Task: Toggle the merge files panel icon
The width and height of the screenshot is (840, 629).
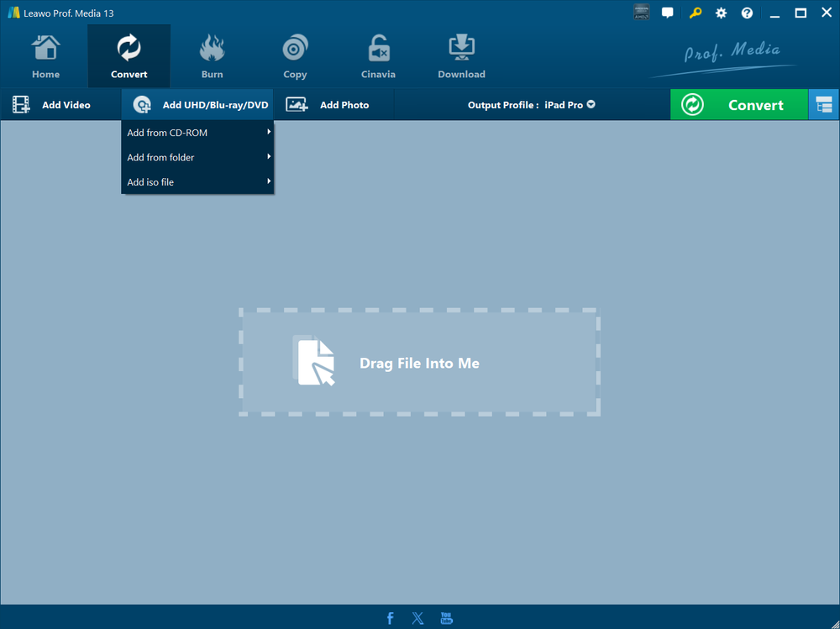Action: (824, 105)
